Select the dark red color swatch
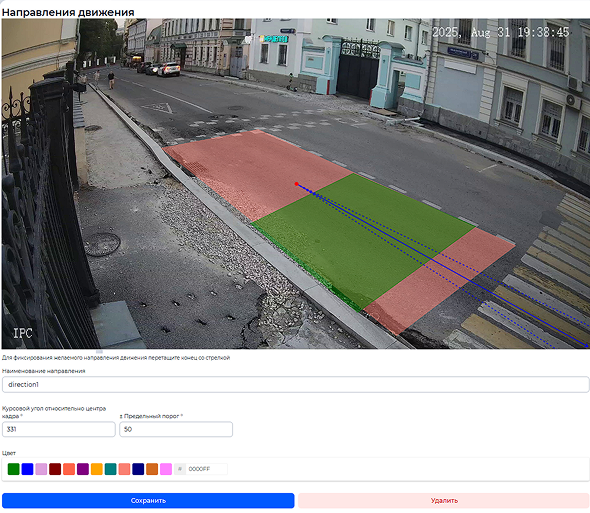 pos(55,469)
